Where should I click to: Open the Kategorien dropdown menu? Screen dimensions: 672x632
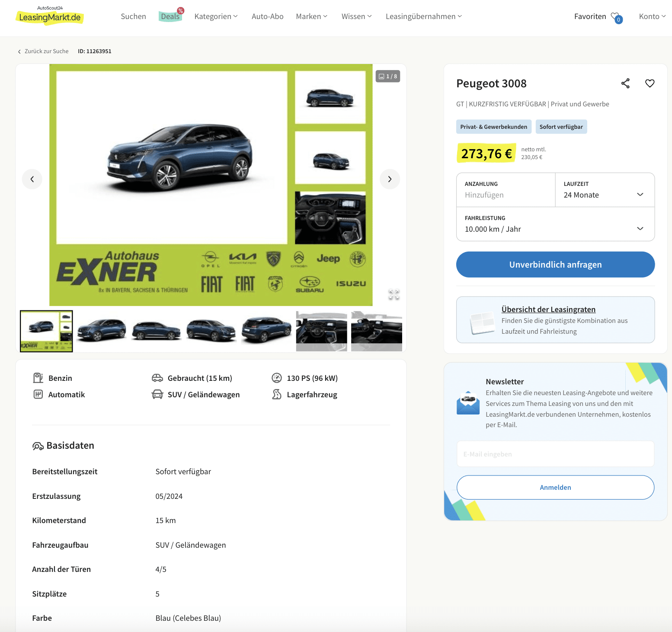coord(216,16)
